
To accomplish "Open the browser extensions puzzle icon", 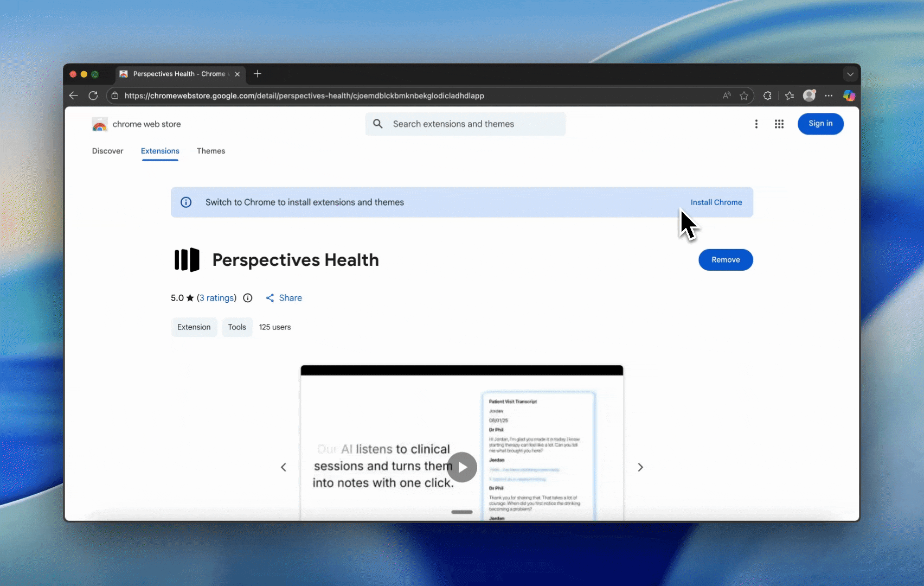I will (767, 95).
